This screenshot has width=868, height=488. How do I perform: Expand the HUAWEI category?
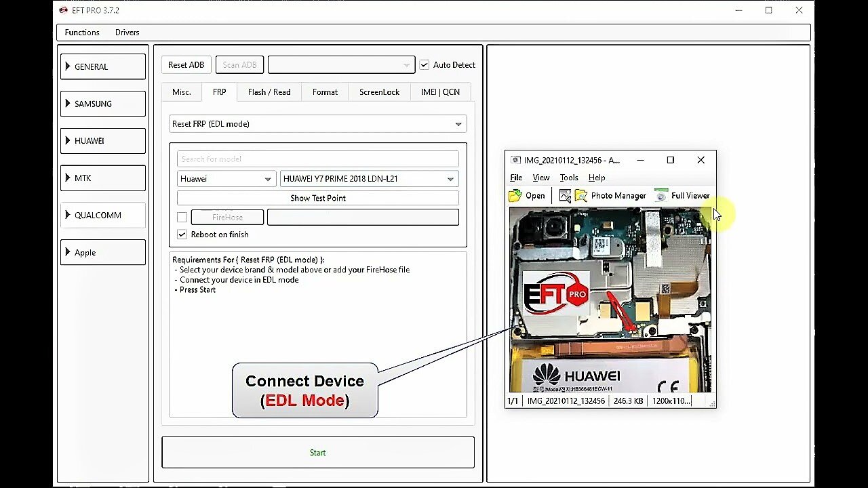pos(103,141)
